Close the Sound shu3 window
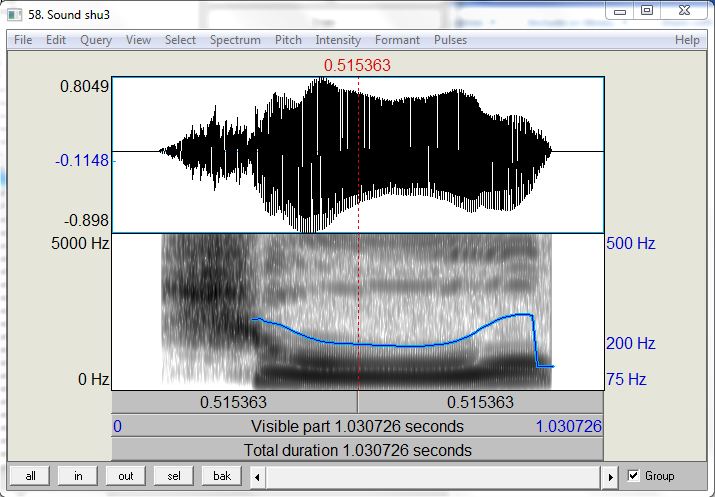The width and height of the screenshot is (715, 497). (684, 11)
